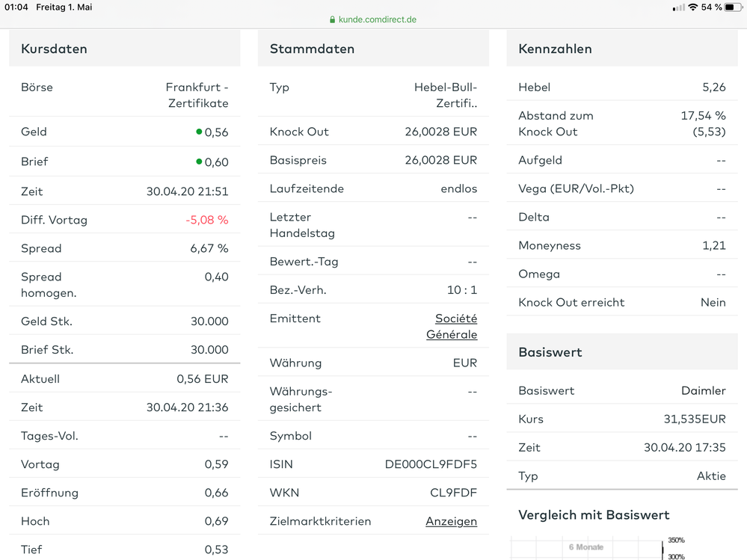Tap the green padlock icon in address bar
Screen dimensions: 747x560
click(333, 19)
